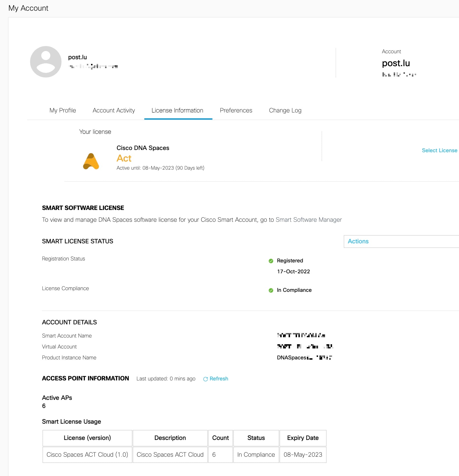The image size is (459, 476).
Task: Select the Cisco Spaces ACT Cloud description cell
Action: [170, 455]
